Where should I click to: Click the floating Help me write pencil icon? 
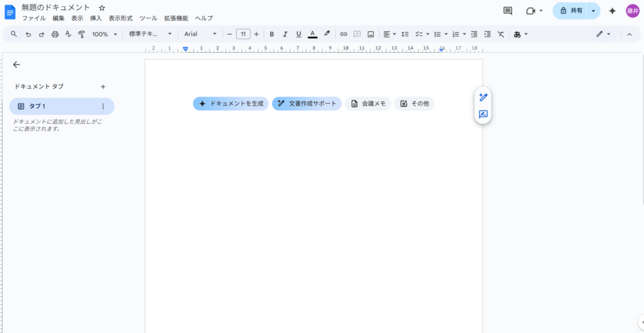(x=483, y=97)
